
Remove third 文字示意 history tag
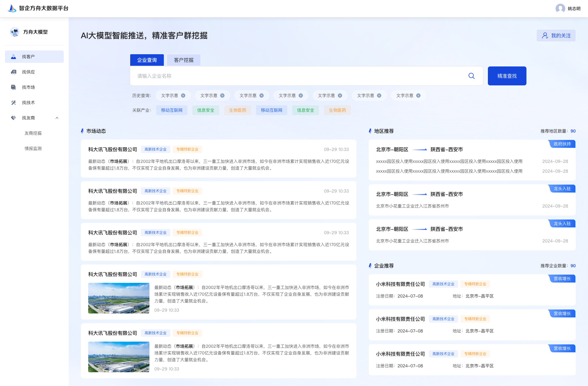pos(262,96)
